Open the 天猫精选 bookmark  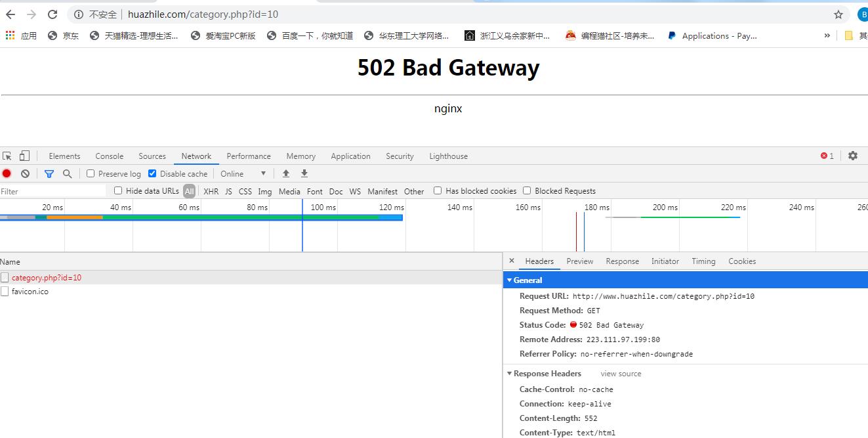click(134, 35)
